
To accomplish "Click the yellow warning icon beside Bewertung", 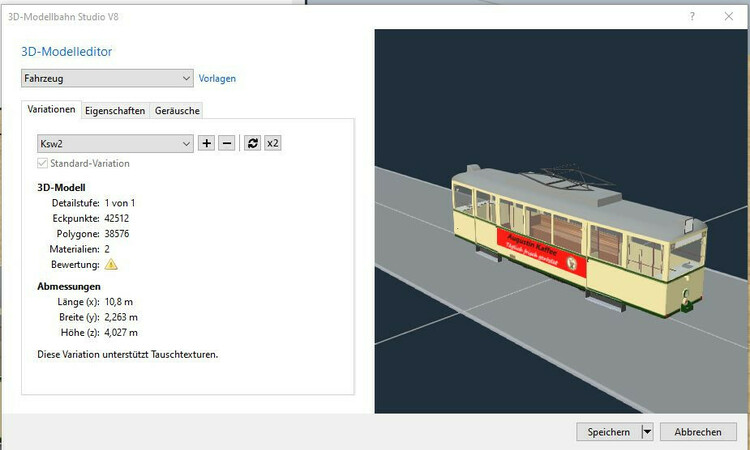I will click(111, 264).
